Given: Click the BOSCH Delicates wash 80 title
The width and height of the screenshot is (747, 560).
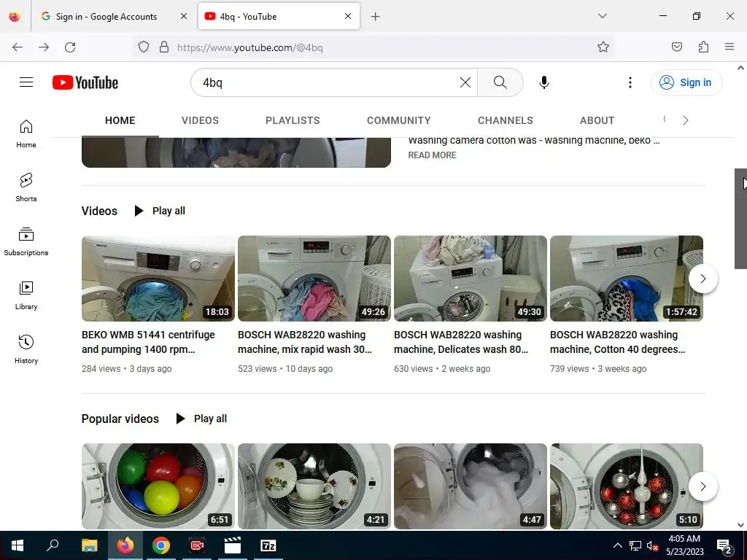Looking at the screenshot, I should [461, 342].
